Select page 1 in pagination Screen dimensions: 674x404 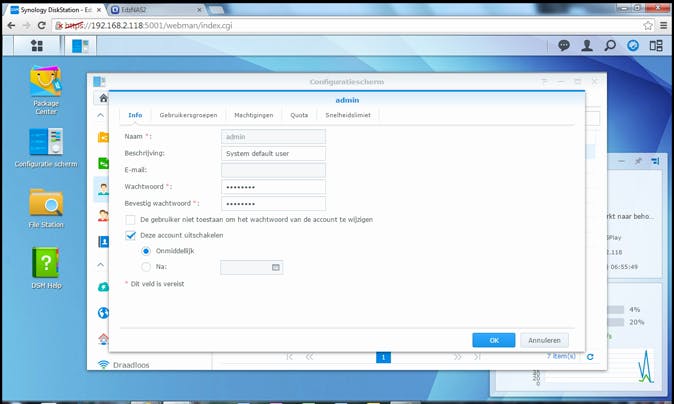383,357
